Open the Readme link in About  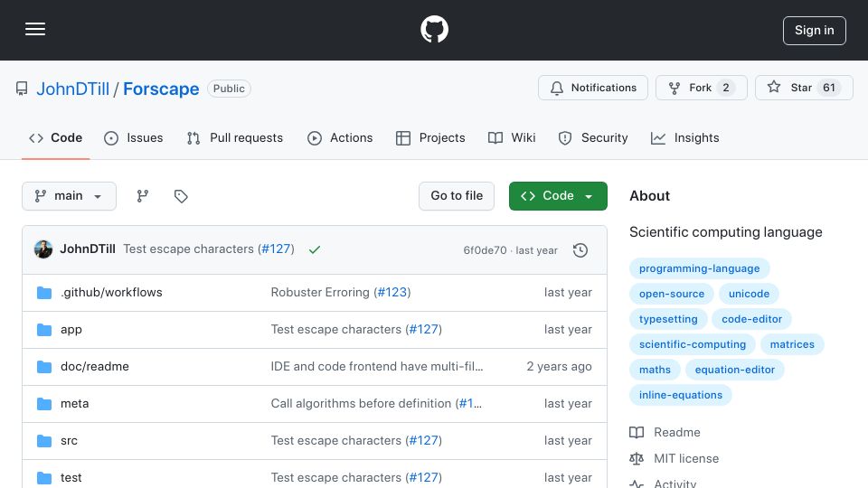click(665, 432)
